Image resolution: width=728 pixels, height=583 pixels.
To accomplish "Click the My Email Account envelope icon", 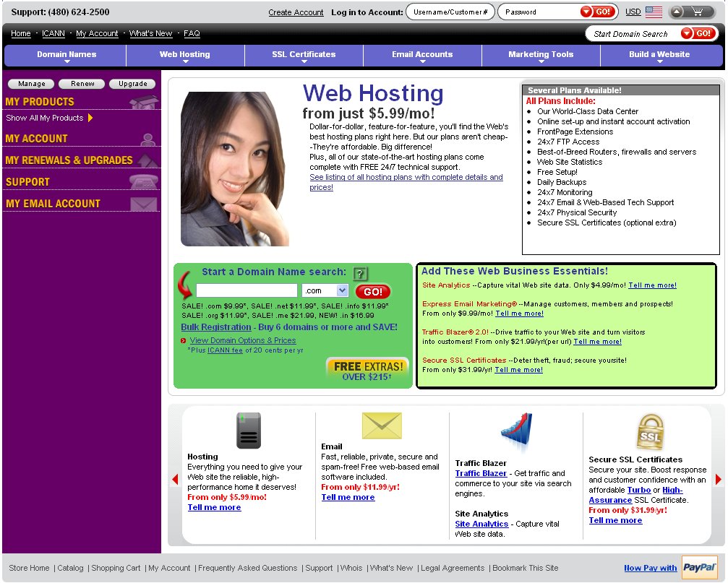I will point(143,204).
